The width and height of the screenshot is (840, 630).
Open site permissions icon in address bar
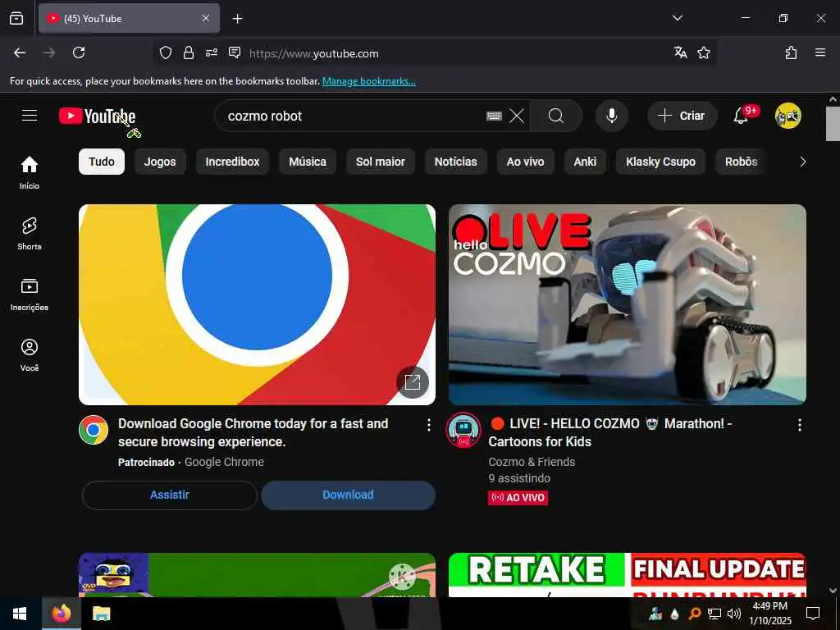tap(212, 53)
